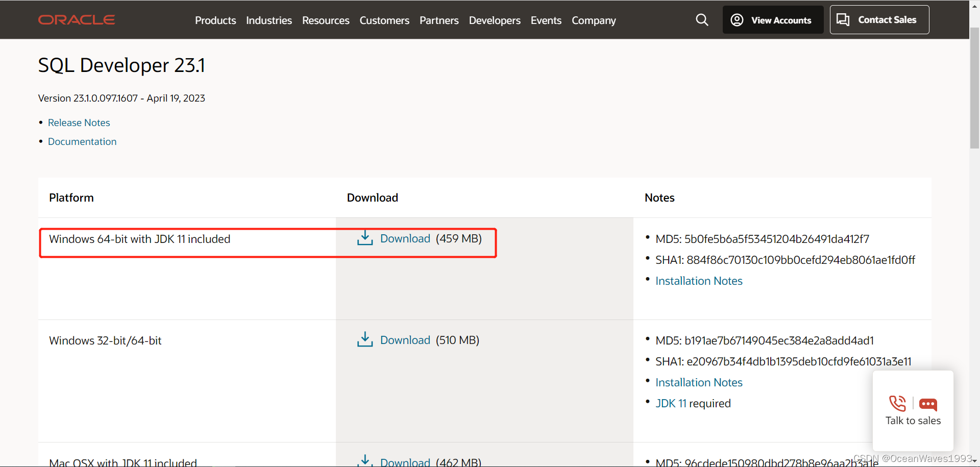Open the Industries menu

[x=269, y=20]
